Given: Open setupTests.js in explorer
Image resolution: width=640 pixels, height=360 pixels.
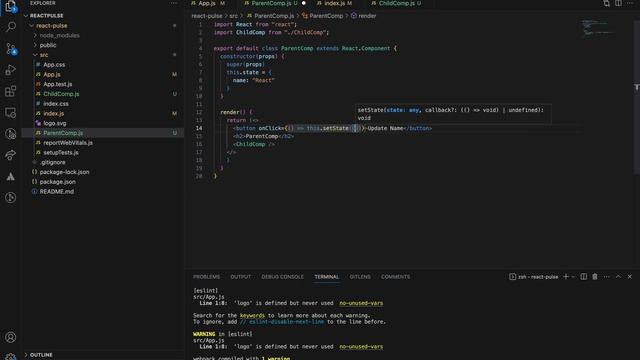Looking at the screenshot, I should pos(61,153).
